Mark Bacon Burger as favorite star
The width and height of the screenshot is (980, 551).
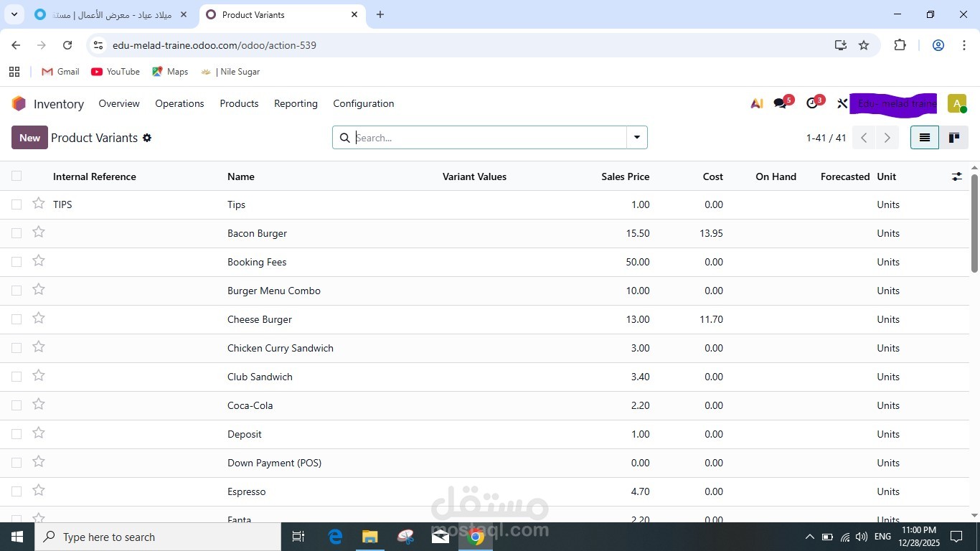click(39, 232)
